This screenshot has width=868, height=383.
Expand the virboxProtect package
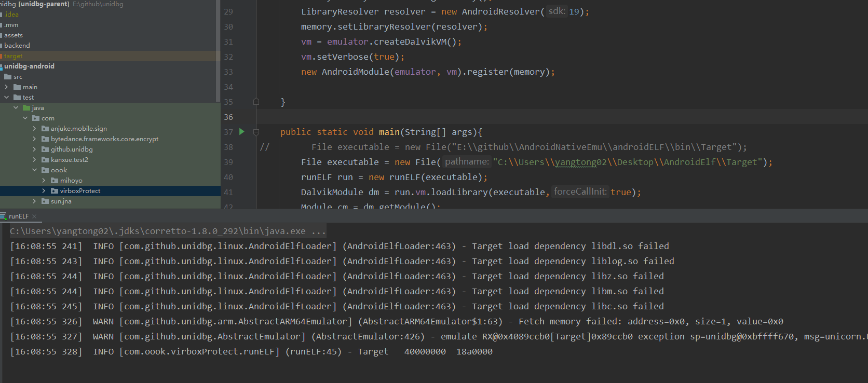click(x=44, y=191)
